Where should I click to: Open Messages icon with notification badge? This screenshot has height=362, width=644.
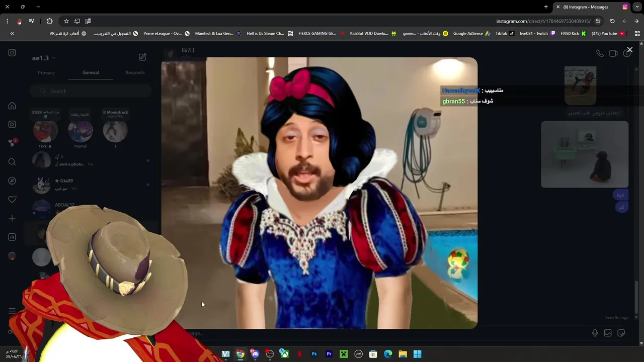[12, 143]
